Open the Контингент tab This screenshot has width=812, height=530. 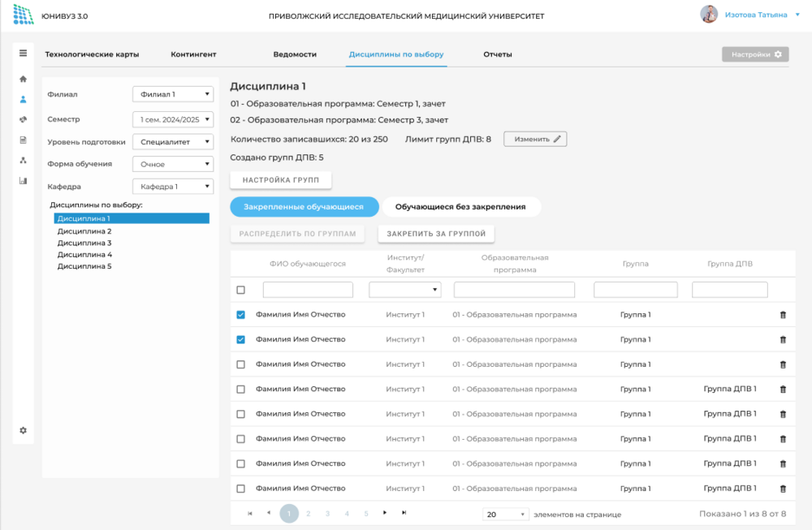pyautogui.click(x=192, y=54)
